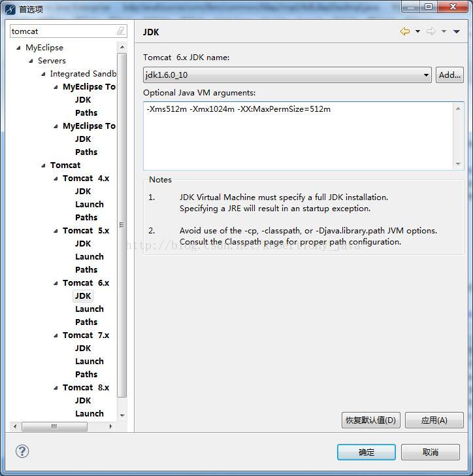Image resolution: width=473 pixels, height=476 pixels.
Task: Click the tree's horizontal scrollbar right arrow
Action: [x=111, y=426]
